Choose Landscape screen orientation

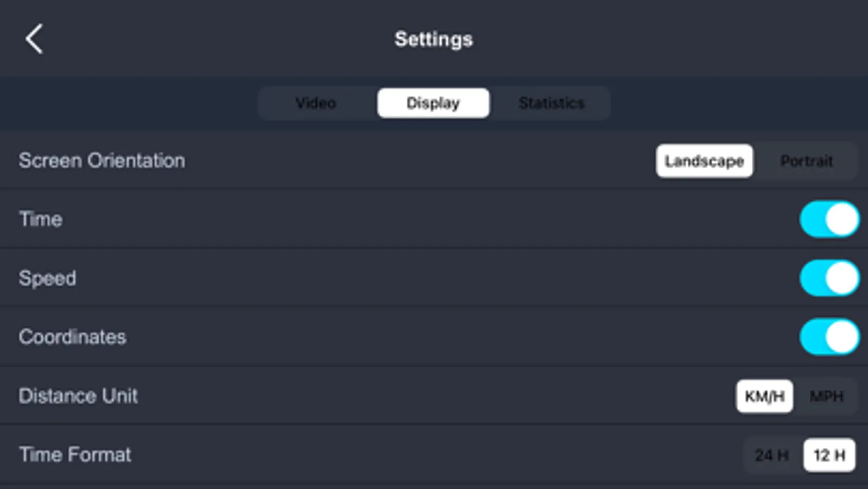(704, 161)
